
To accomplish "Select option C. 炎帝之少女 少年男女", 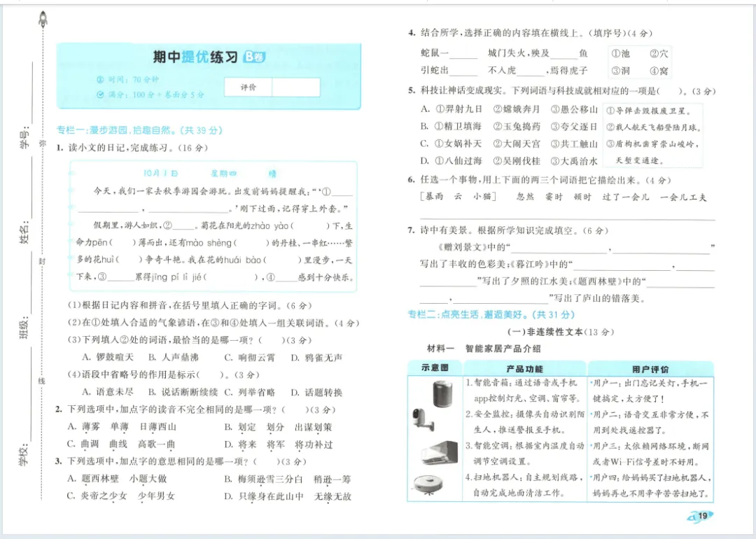I will point(121,496).
